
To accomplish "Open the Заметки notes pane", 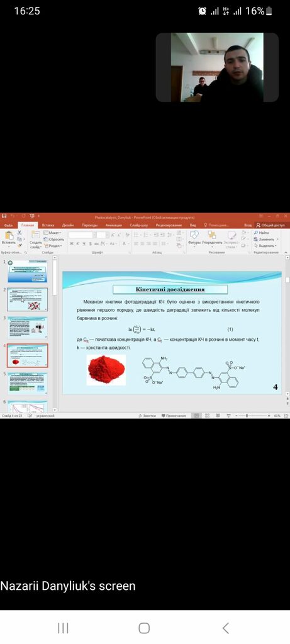I will 147,416.
